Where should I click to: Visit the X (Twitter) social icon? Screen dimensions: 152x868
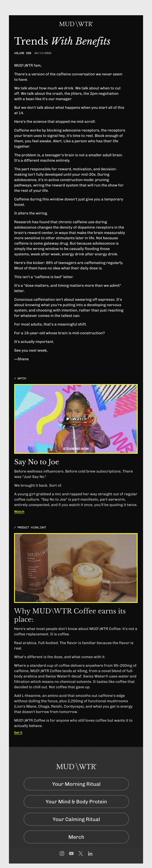(81, 854)
